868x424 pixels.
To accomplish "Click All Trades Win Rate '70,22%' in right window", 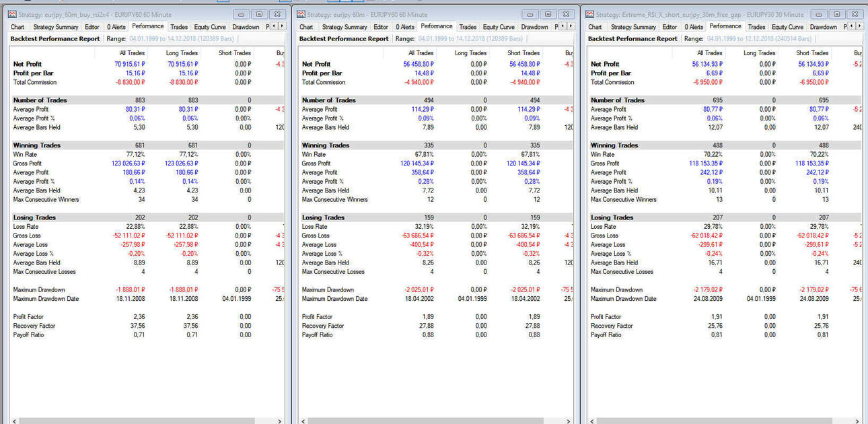I will coord(712,154).
